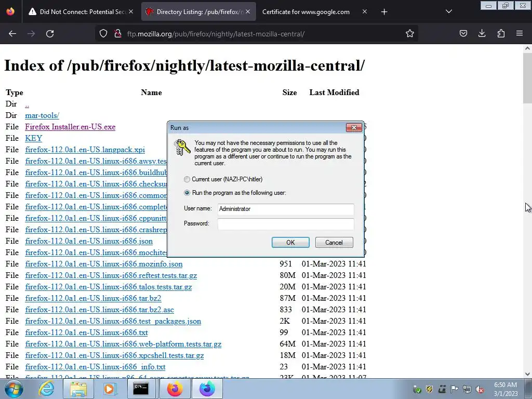Click the 80M size value

[x=288, y=275]
